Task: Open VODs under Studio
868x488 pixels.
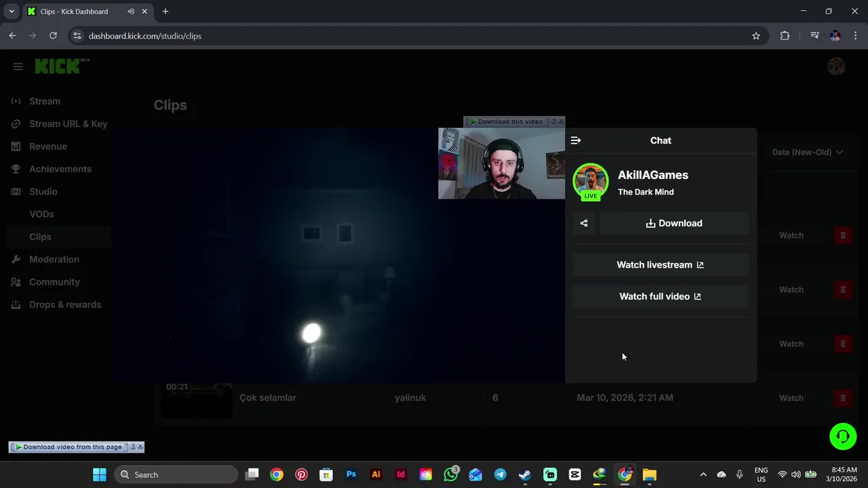Action: (x=41, y=214)
